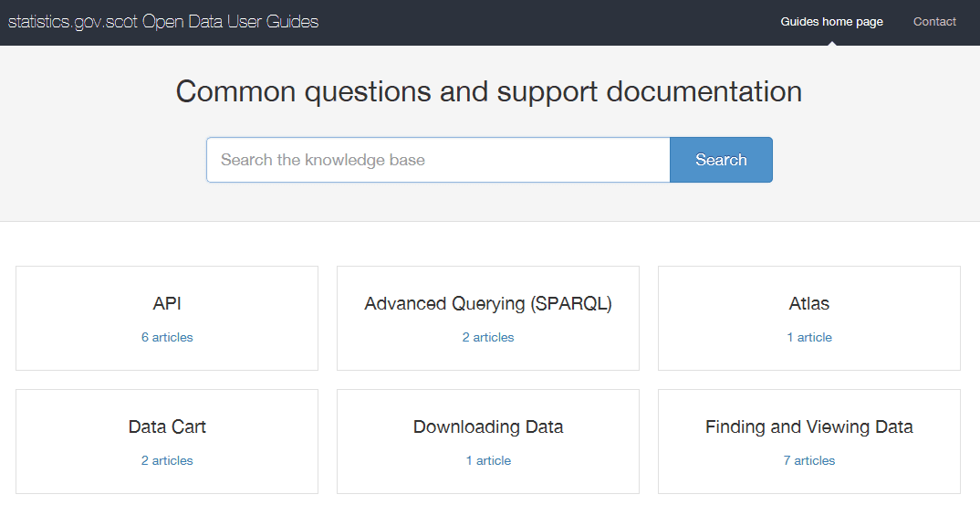This screenshot has height=505, width=980.
Task: Open the API category heading
Action: (167, 304)
